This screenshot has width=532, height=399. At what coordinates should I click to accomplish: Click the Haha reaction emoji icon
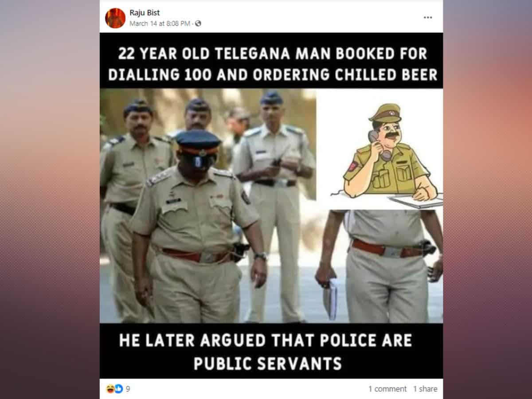[110, 389]
